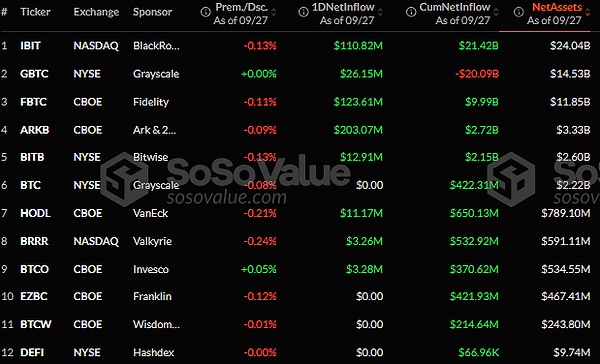
Task: Sort by CumNetInflow using sort arrows
Action: pos(496,13)
